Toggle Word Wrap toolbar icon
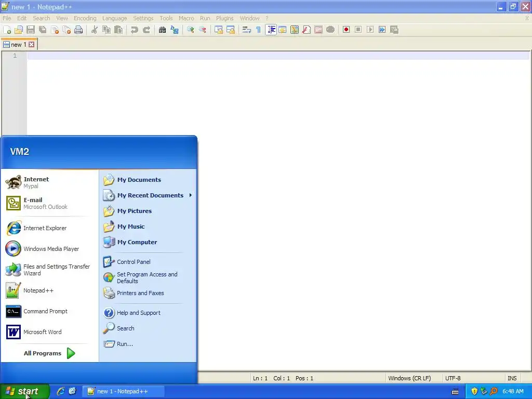The width and height of the screenshot is (532, 399). pyautogui.click(x=247, y=30)
